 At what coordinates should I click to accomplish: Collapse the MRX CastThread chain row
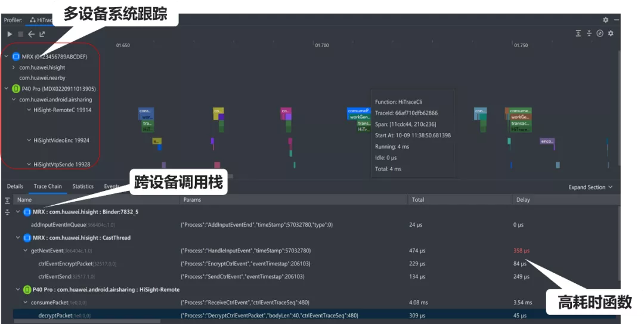(x=18, y=237)
